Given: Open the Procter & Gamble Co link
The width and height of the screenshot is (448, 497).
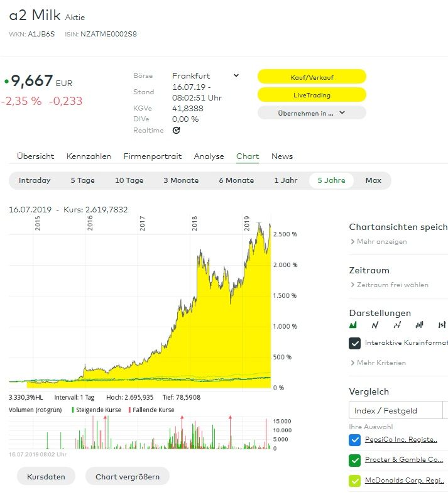Looking at the screenshot, I should 404,459.
